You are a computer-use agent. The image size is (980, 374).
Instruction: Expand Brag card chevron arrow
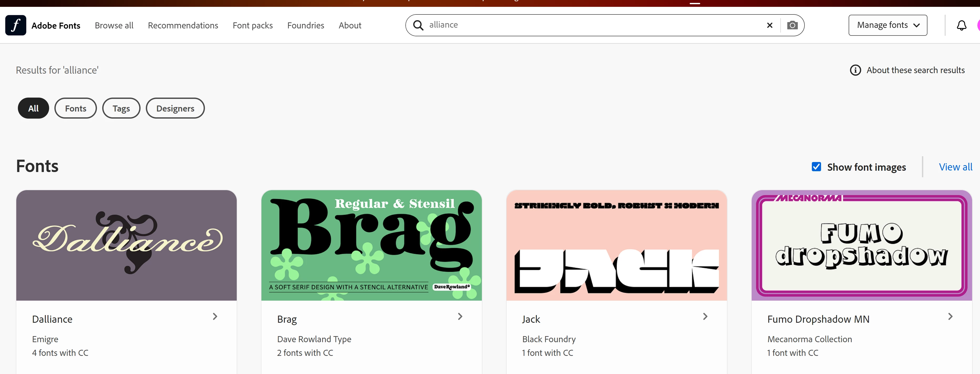click(460, 316)
